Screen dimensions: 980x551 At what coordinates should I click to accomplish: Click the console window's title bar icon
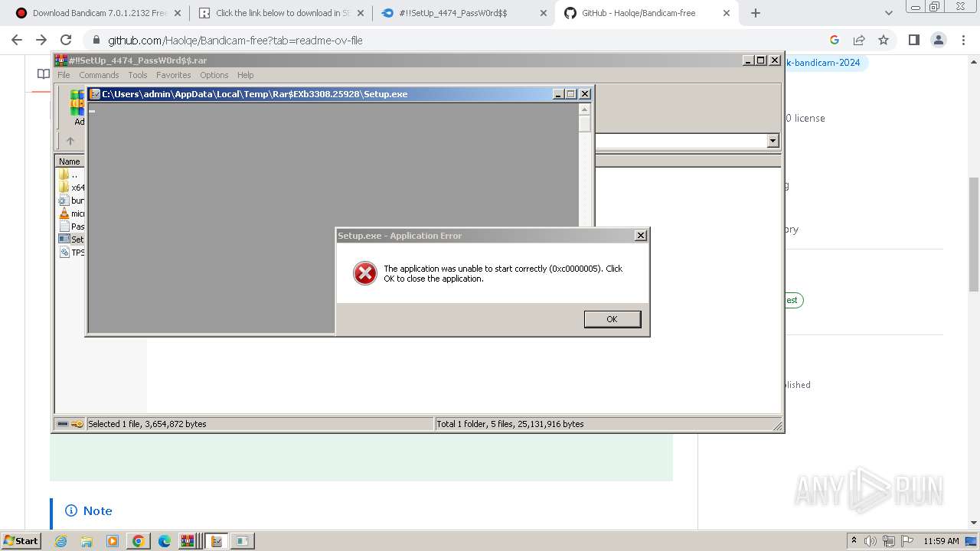click(x=95, y=94)
